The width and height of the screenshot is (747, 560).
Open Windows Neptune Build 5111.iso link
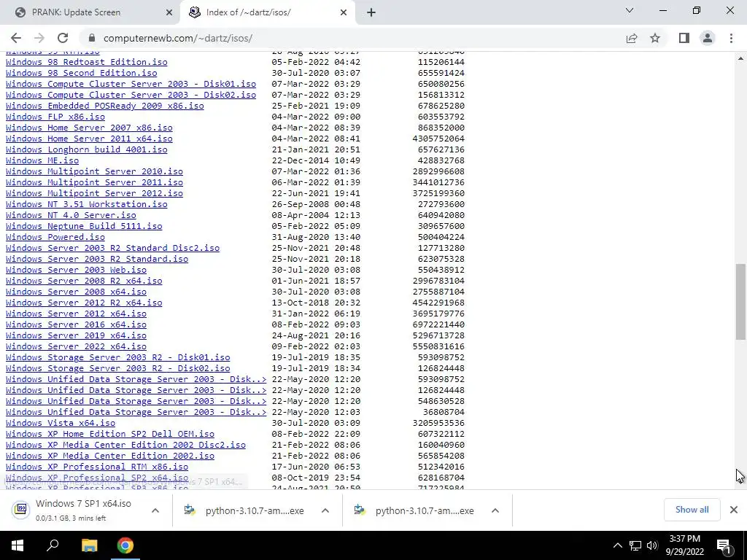pyautogui.click(x=84, y=226)
